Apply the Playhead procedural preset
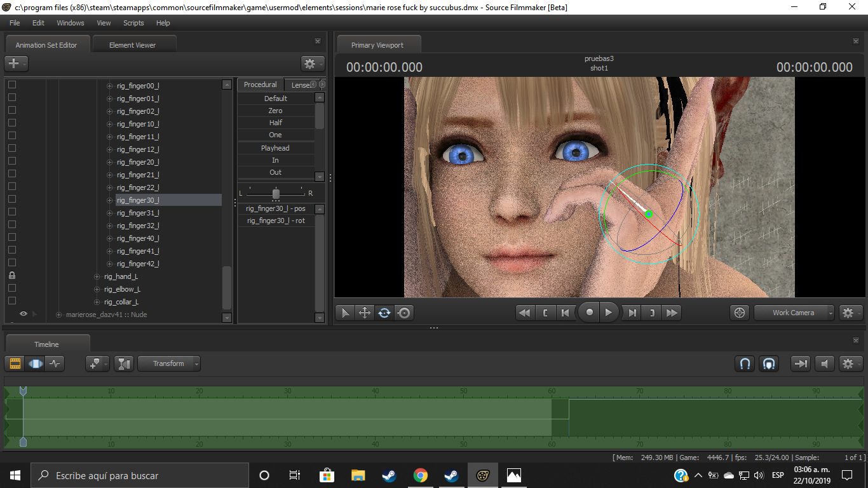Image resolution: width=868 pixels, height=488 pixels. [276, 148]
